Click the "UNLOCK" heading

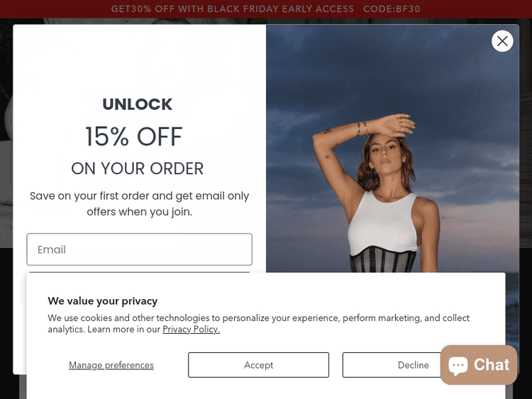pos(138,104)
